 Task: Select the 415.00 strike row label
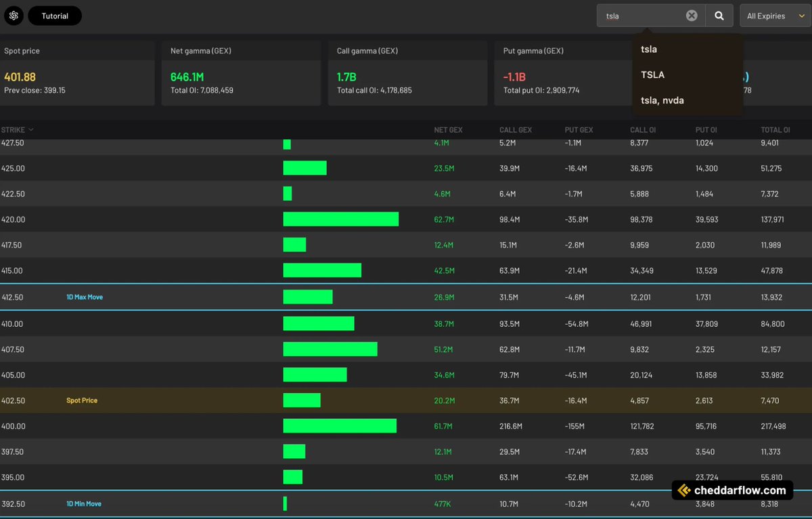[x=12, y=271]
